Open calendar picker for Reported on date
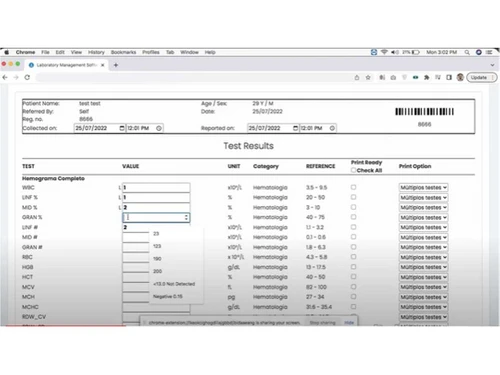Screen dimensions: 500x375 pos(295,128)
